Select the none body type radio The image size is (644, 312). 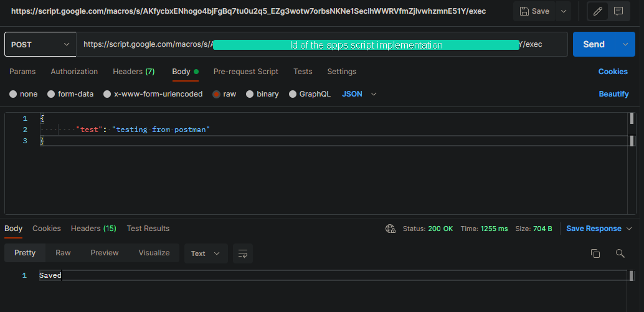(x=13, y=94)
